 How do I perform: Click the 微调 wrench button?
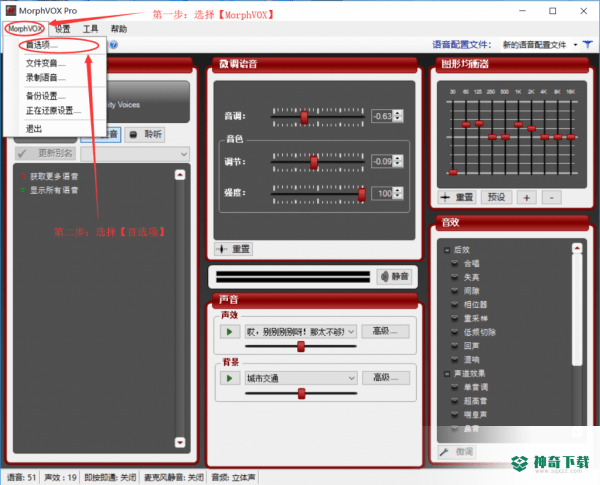[457, 452]
